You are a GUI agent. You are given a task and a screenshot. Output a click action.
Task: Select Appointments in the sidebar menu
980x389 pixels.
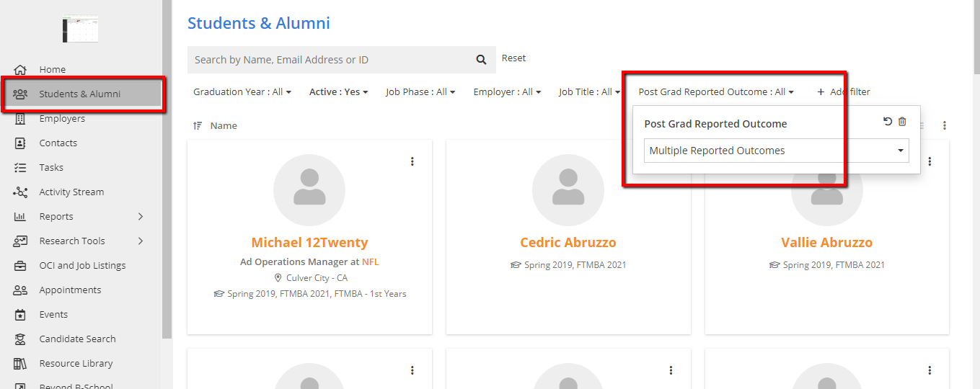[70, 290]
